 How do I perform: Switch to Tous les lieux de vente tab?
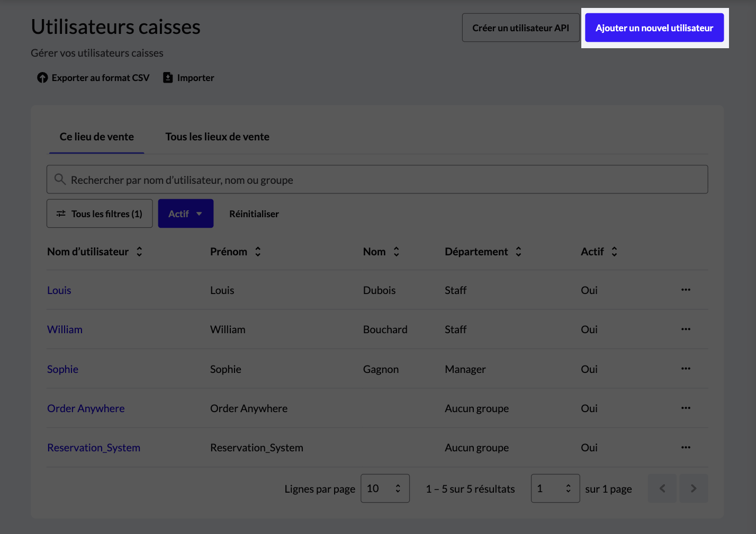coord(217,137)
